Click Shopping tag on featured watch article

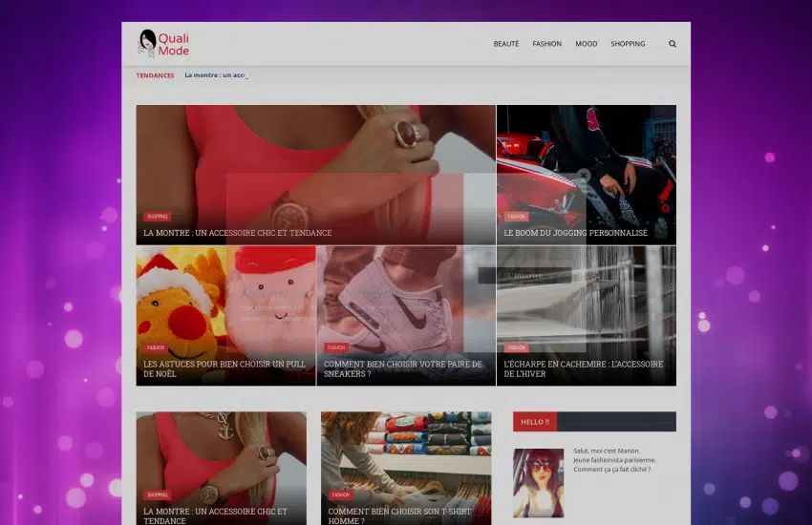tap(157, 217)
